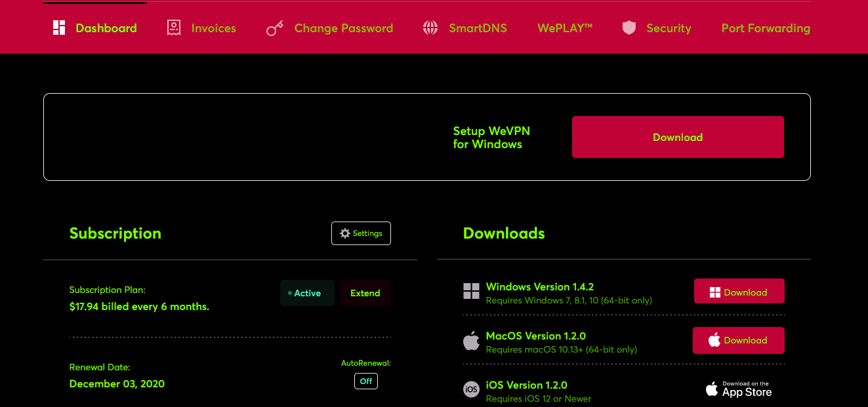Click the Invoices receipt icon
Viewport: 868px width, 407px height.
(x=174, y=28)
